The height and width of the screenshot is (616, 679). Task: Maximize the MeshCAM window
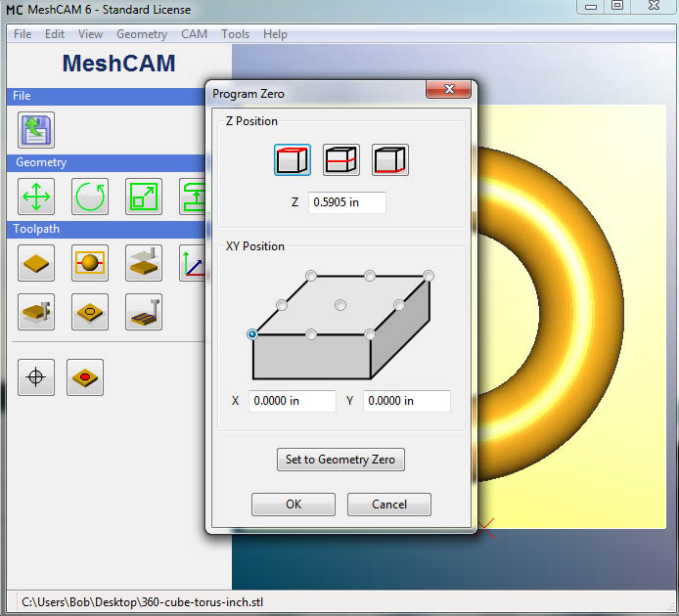pos(617,6)
